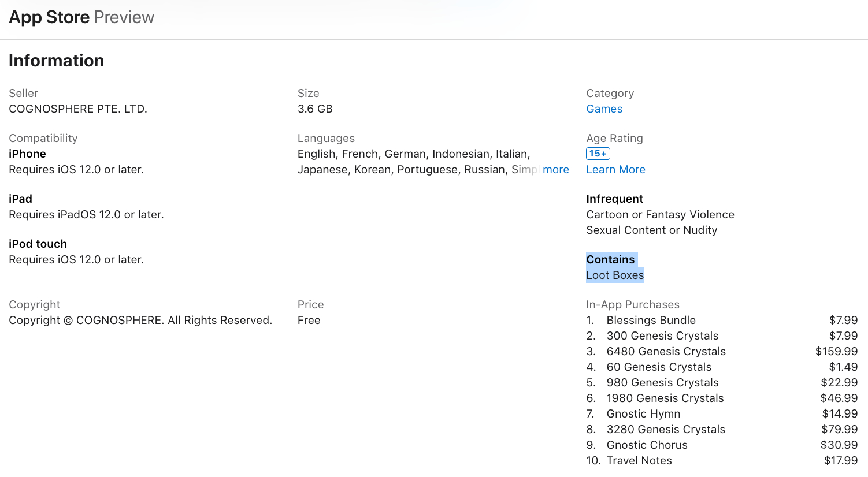Click the highlighted Loot Boxes text
868x477 pixels.
[615, 275]
